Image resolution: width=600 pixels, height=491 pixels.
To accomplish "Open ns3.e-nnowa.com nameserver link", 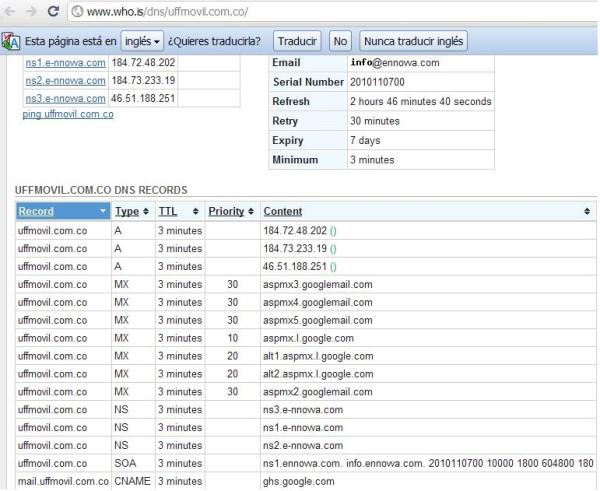I will click(x=65, y=99).
